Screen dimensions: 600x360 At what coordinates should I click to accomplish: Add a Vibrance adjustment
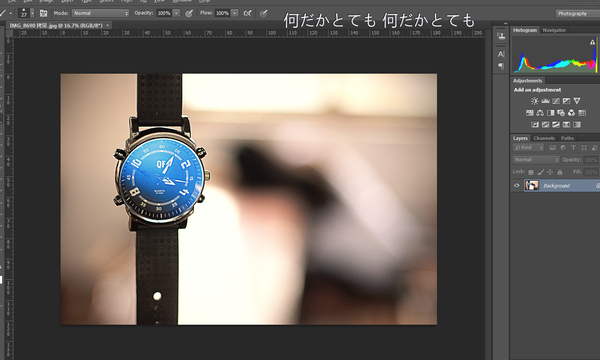577,101
